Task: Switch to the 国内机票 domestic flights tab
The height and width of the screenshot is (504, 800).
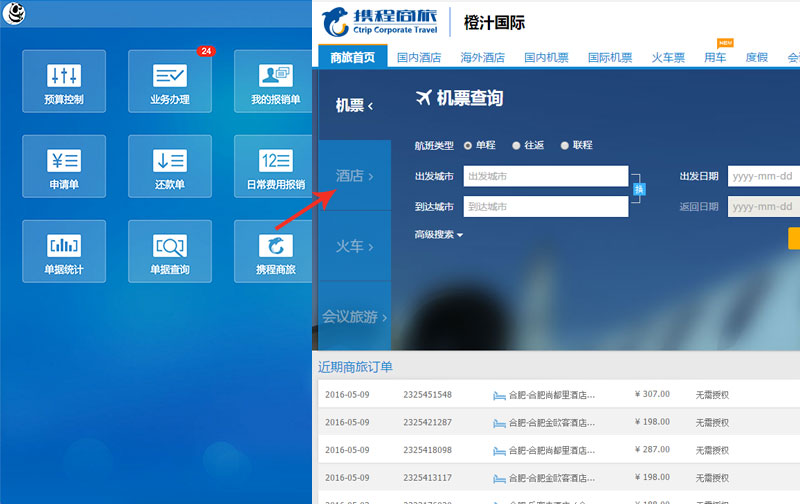Action: coord(546,58)
